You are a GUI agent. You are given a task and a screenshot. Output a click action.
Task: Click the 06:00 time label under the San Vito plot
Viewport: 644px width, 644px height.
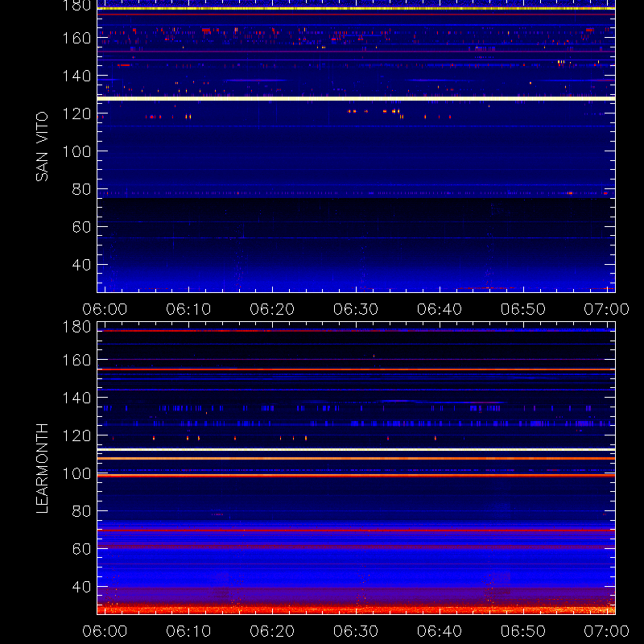105,309
